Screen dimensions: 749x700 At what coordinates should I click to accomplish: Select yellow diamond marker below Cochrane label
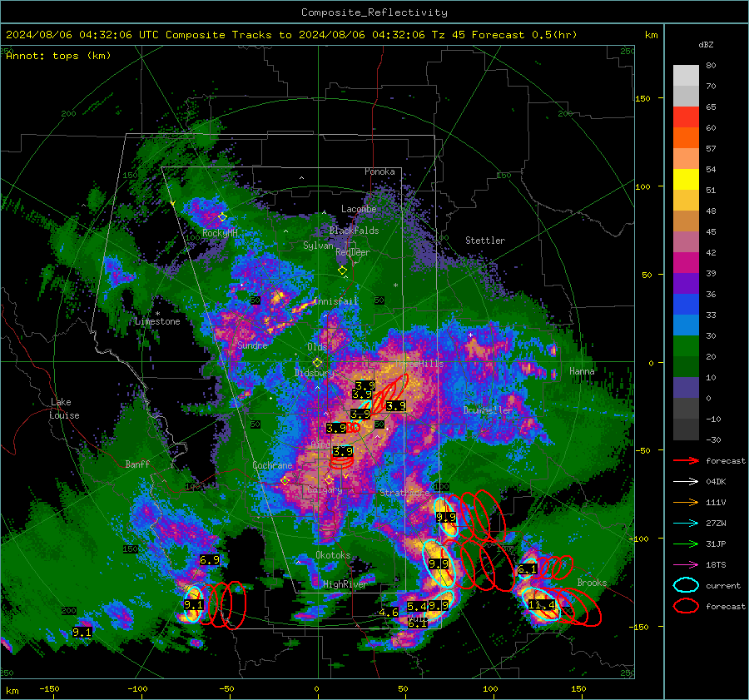(x=285, y=481)
